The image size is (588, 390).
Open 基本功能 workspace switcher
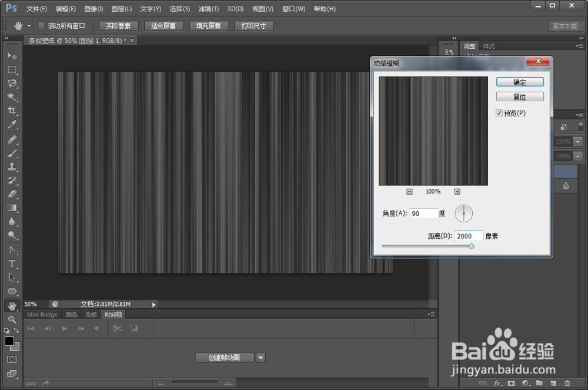(564, 26)
